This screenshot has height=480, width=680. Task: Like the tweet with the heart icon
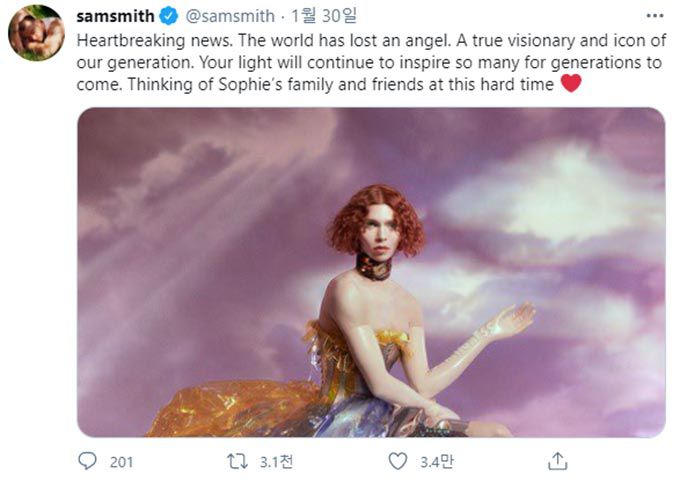[x=398, y=461]
